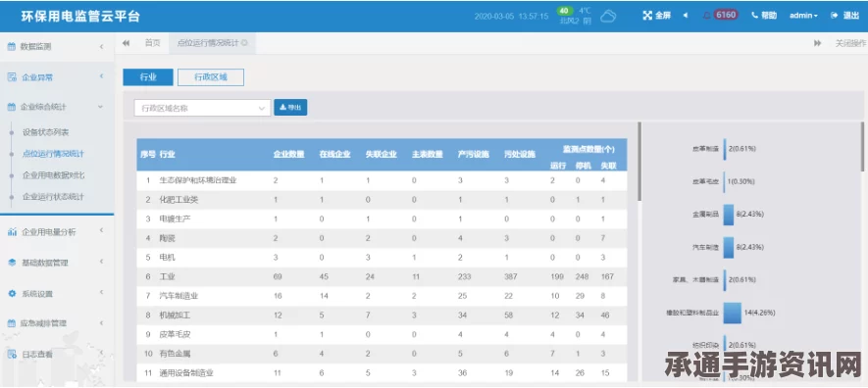
Task: Click the 企业综合统计 sidebar icon
Action: point(11,107)
